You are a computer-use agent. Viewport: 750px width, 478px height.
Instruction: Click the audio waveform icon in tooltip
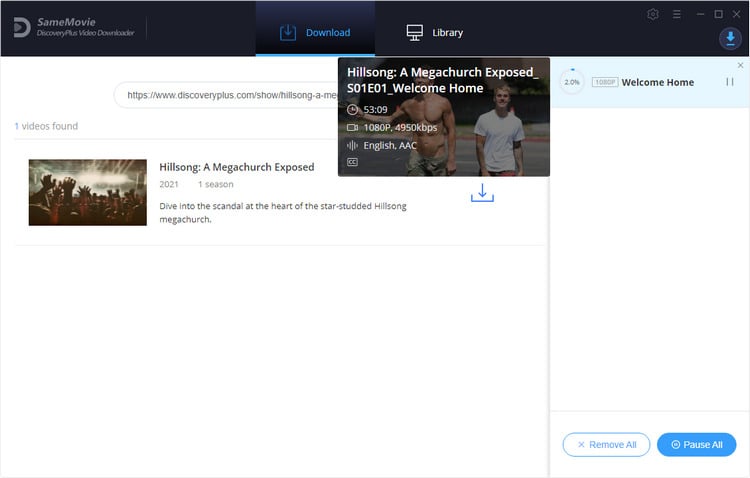[x=352, y=145]
